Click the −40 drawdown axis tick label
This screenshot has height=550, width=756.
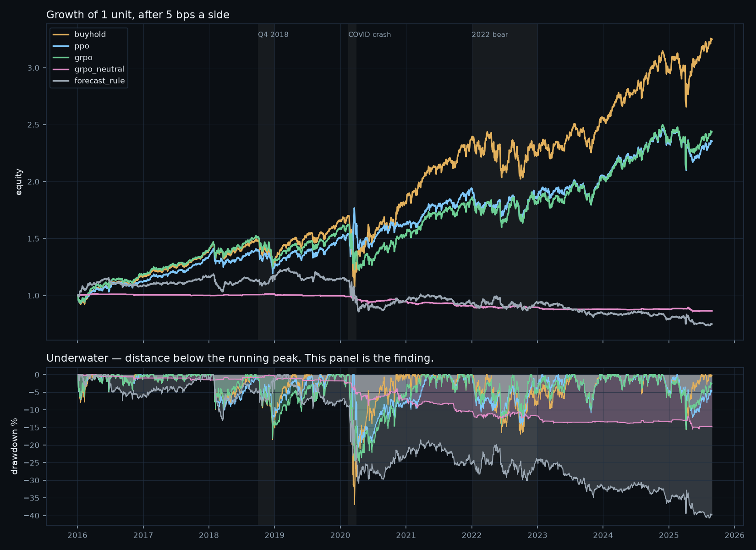pos(32,516)
